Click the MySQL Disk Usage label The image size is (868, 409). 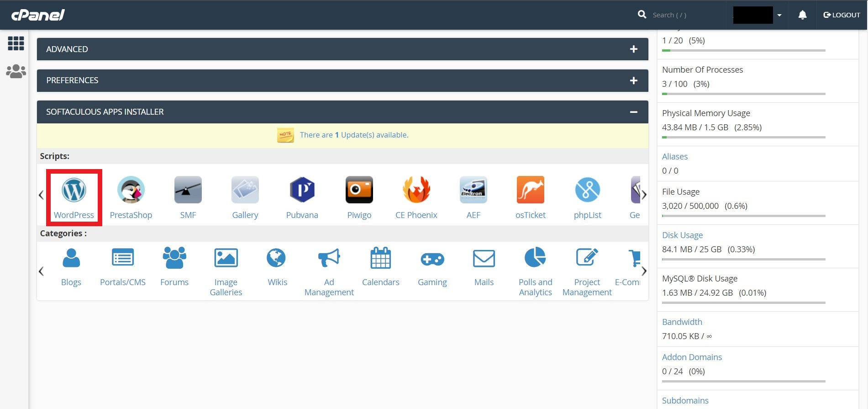(x=700, y=278)
